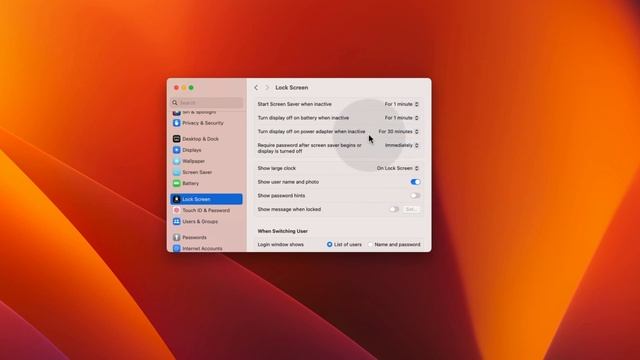Open the Passwords key icon

point(176,237)
